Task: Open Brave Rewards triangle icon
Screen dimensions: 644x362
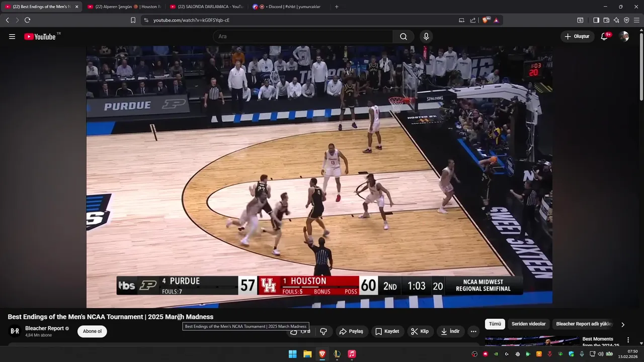Action: tap(496, 20)
